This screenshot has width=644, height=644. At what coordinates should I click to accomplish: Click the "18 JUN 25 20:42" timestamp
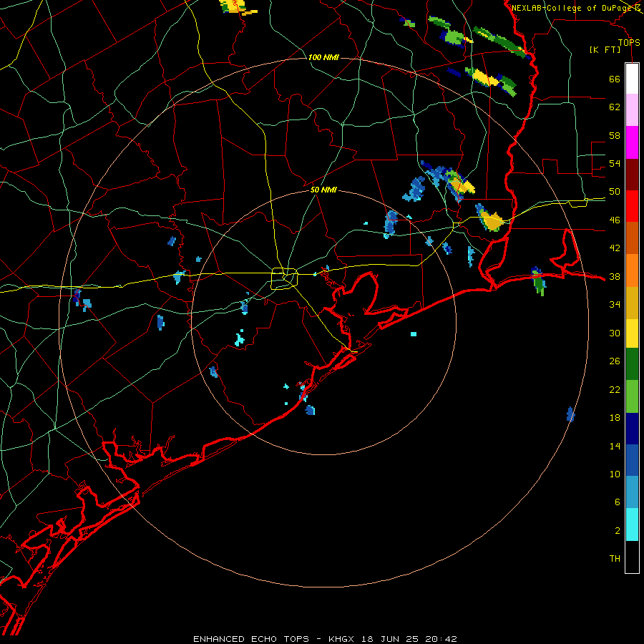coord(409,639)
